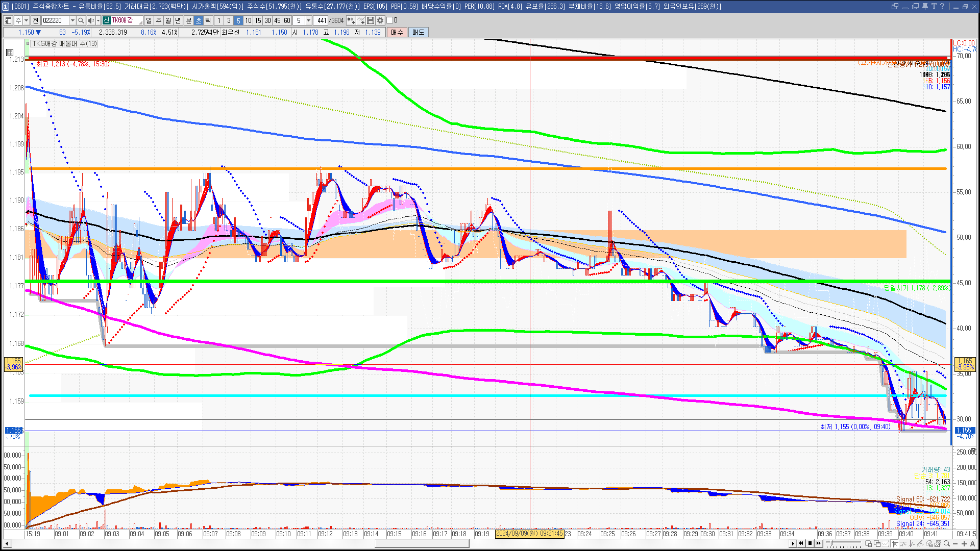Click the 매도 sell button
The width and height of the screenshot is (980, 551).
click(x=418, y=32)
